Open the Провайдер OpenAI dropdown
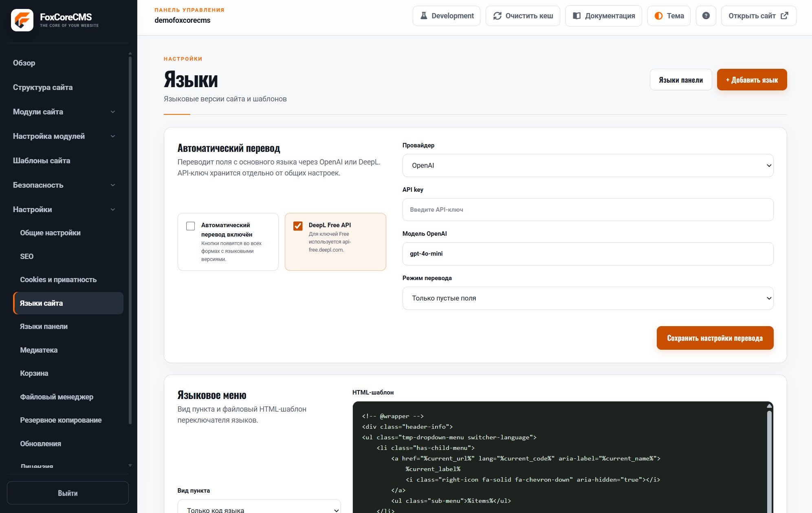The image size is (812, 513). 588,165
